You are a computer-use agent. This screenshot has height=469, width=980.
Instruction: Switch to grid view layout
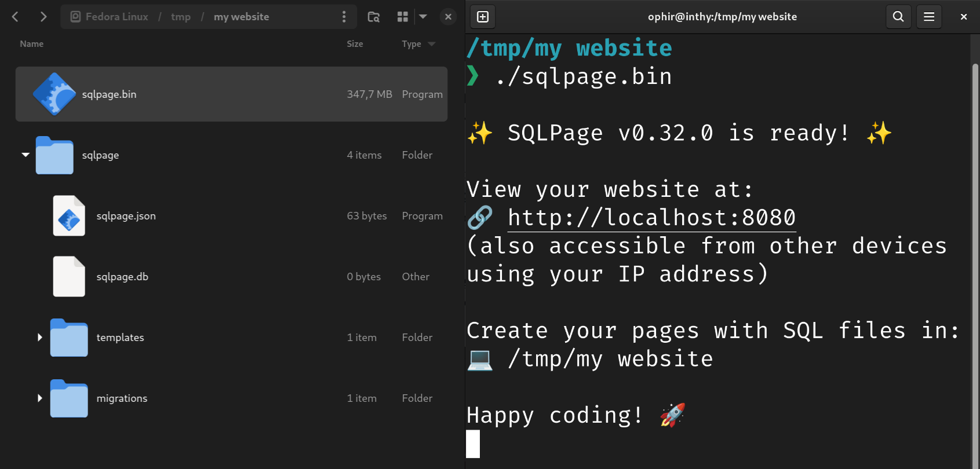point(403,17)
